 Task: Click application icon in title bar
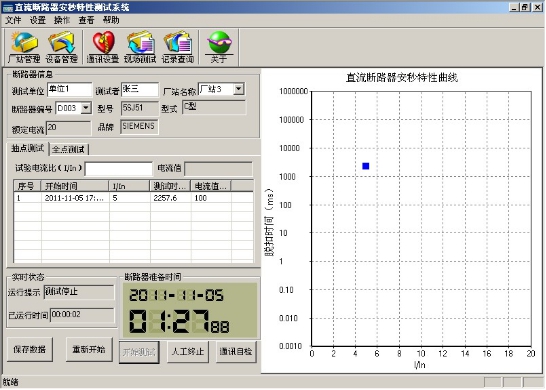[7, 7]
